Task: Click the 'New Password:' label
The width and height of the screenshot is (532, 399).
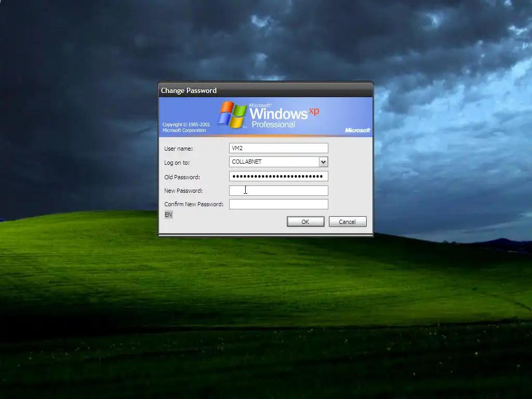Action: point(183,191)
